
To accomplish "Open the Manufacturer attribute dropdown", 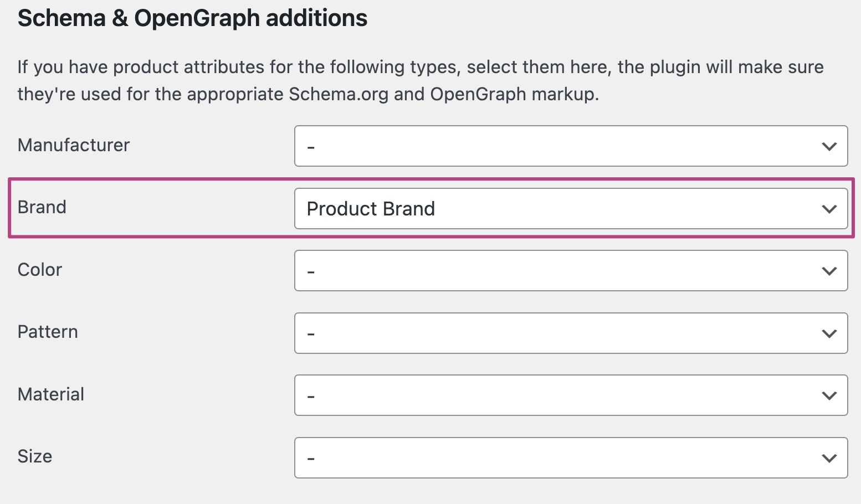I will coord(571,146).
